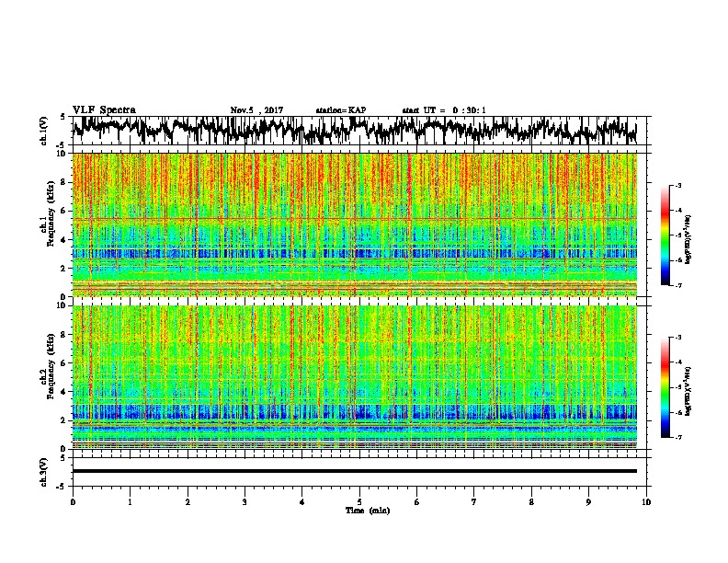This screenshot has height=563, width=728.
Task: Click the 8 kHz tick on ch.2 spectrogram
Action: click(64, 334)
